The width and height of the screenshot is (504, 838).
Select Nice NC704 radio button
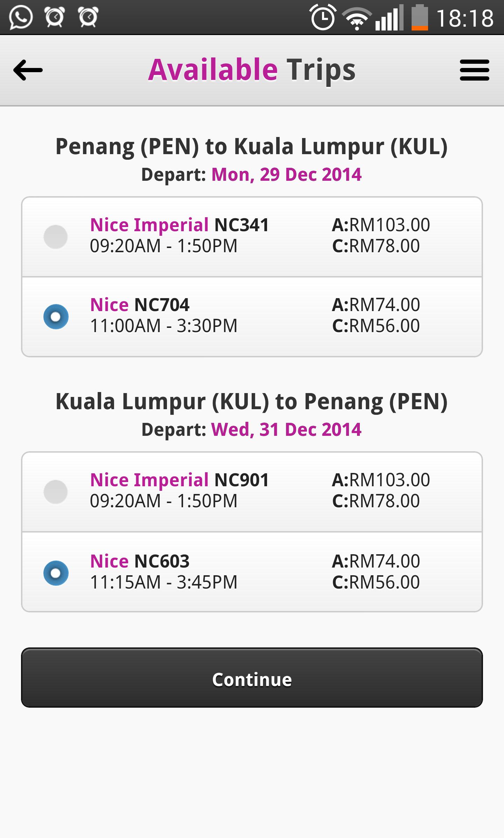56,317
